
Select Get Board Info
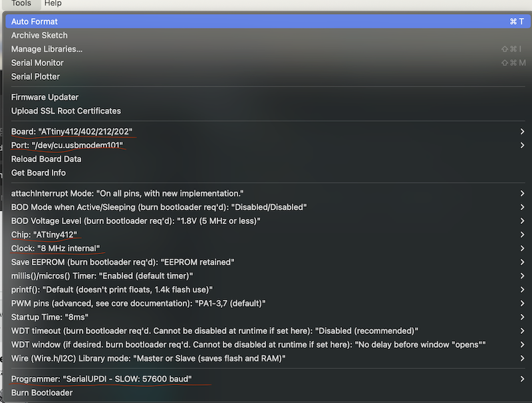coord(38,173)
